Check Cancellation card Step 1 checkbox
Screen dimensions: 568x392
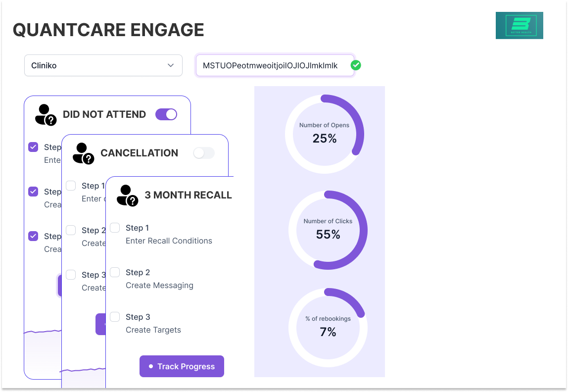[x=71, y=186]
